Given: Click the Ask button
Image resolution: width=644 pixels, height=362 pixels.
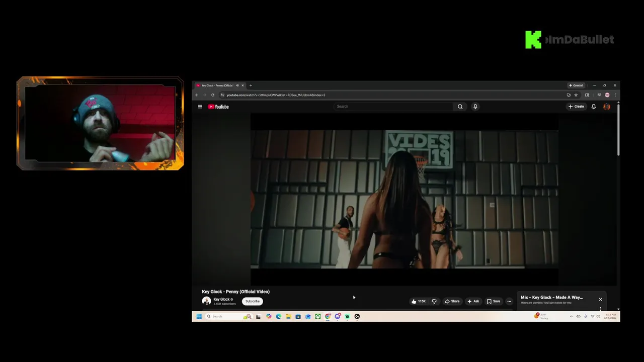Looking at the screenshot, I should (x=473, y=301).
